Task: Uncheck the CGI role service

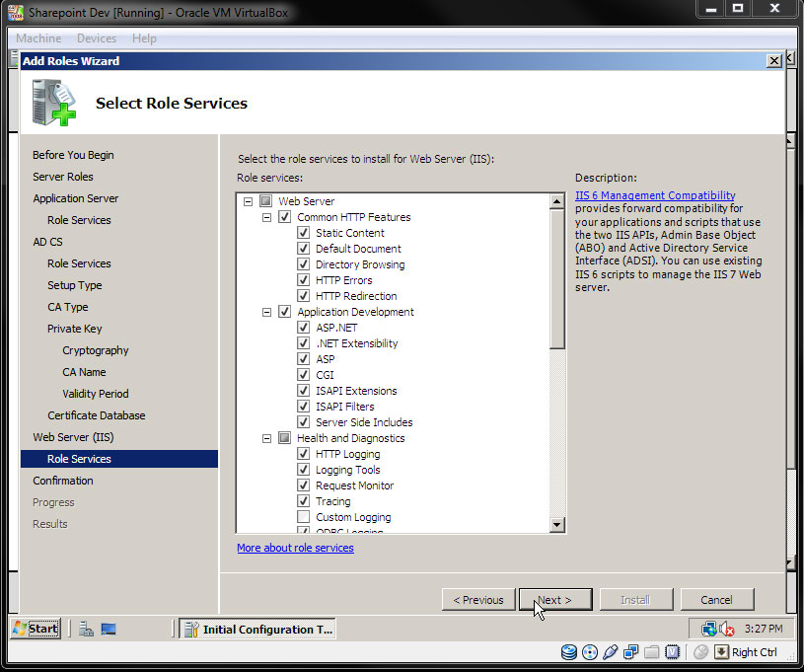Action: [x=304, y=375]
